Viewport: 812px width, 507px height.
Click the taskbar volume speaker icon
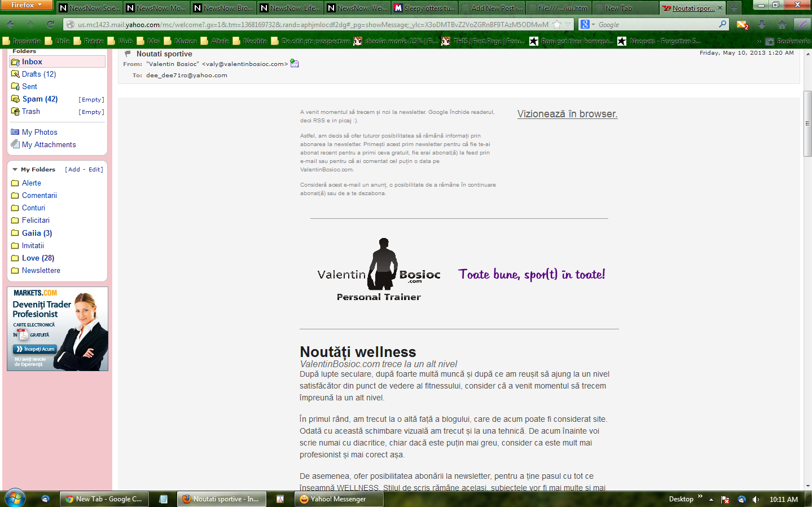point(756,499)
